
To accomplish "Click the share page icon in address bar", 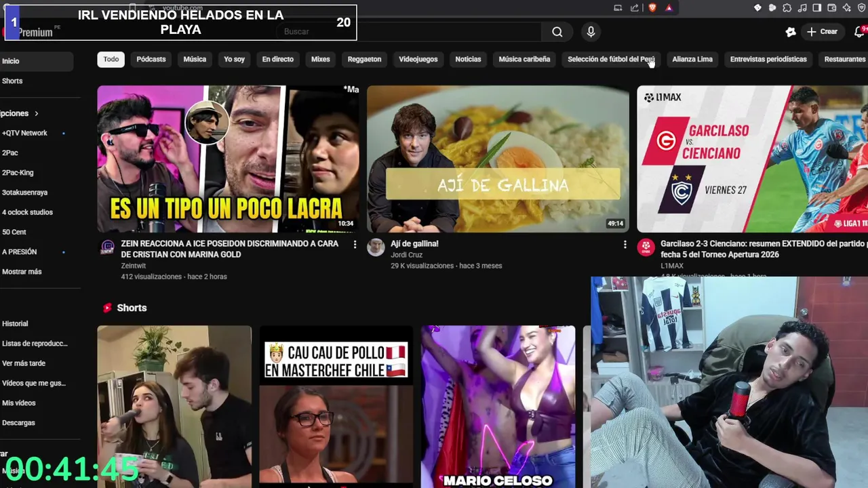I will tap(635, 8).
